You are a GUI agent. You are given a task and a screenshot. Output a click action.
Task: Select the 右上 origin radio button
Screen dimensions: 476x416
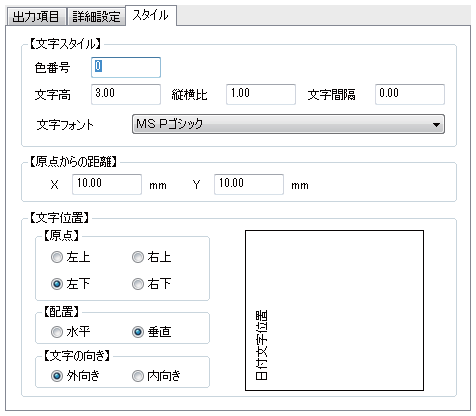(x=138, y=257)
